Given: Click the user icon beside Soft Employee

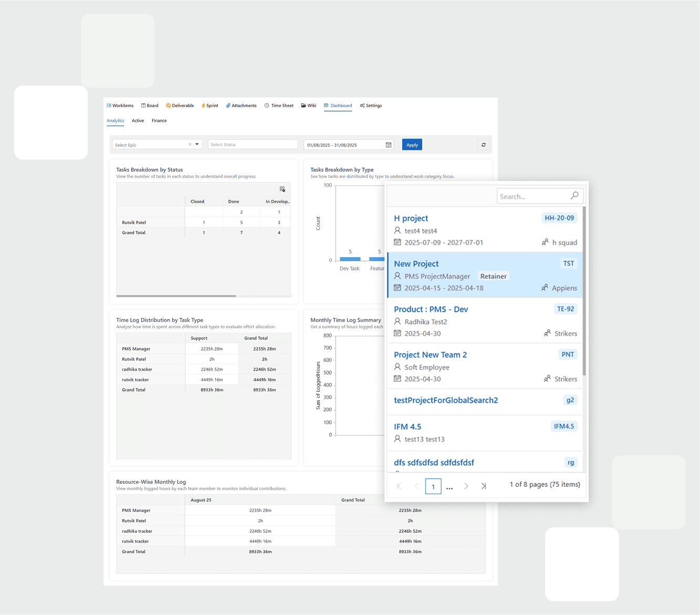Looking at the screenshot, I should click(x=398, y=367).
